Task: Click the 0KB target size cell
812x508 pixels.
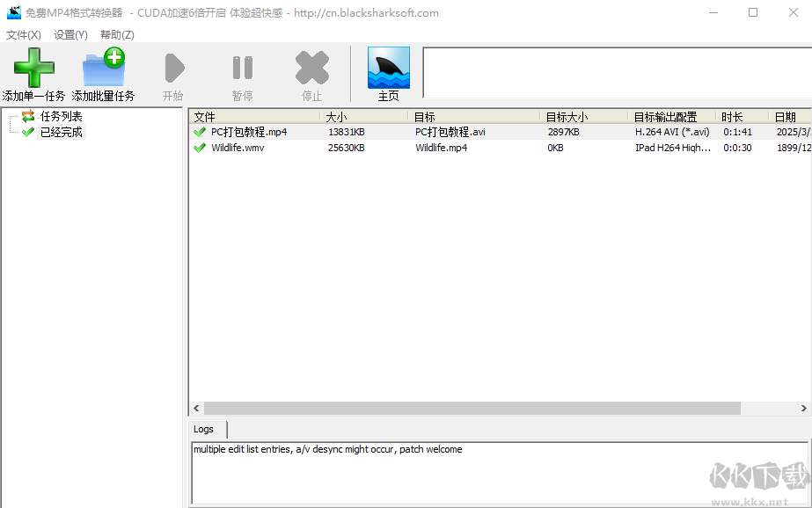Action: click(x=555, y=148)
